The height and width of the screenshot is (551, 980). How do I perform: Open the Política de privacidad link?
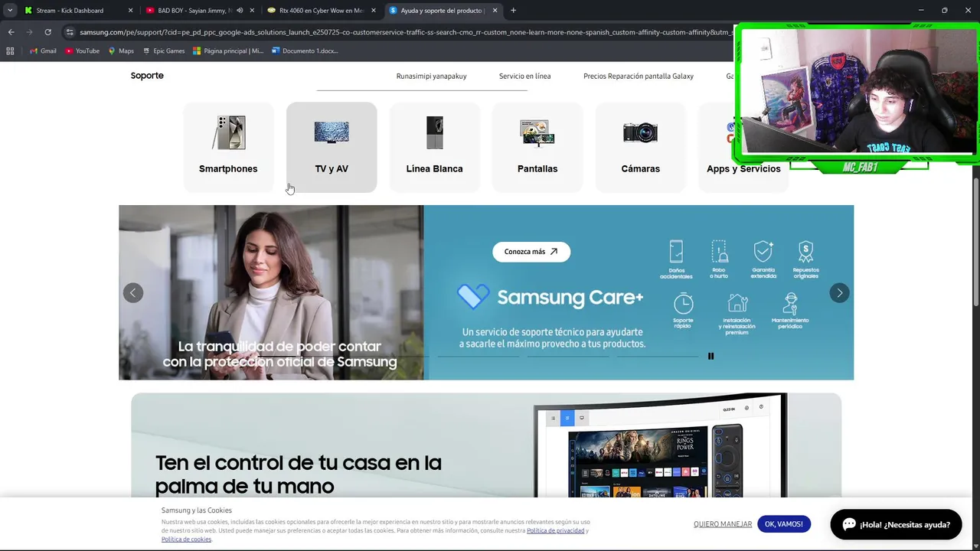click(556, 530)
